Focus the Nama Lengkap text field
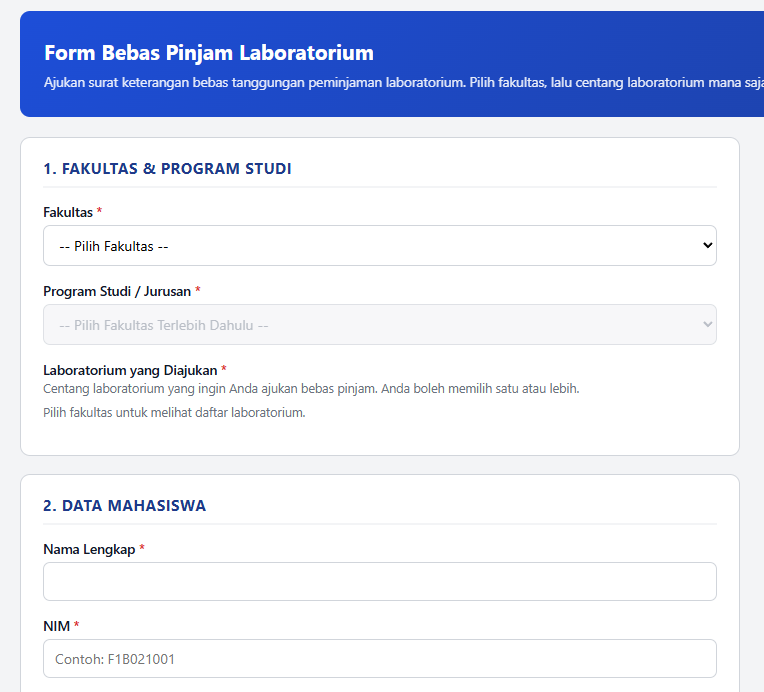This screenshot has height=692, width=764. (380, 581)
